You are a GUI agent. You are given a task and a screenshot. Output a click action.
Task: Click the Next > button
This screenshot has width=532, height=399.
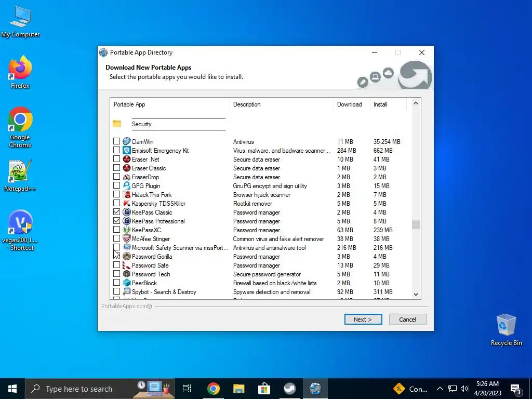pyautogui.click(x=363, y=320)
